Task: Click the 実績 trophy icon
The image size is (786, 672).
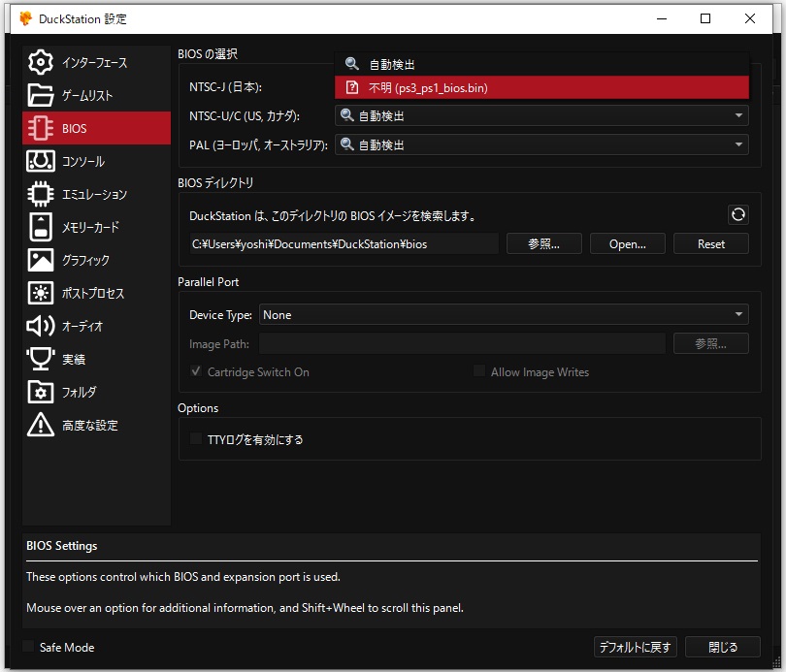Action: point(40,359)
